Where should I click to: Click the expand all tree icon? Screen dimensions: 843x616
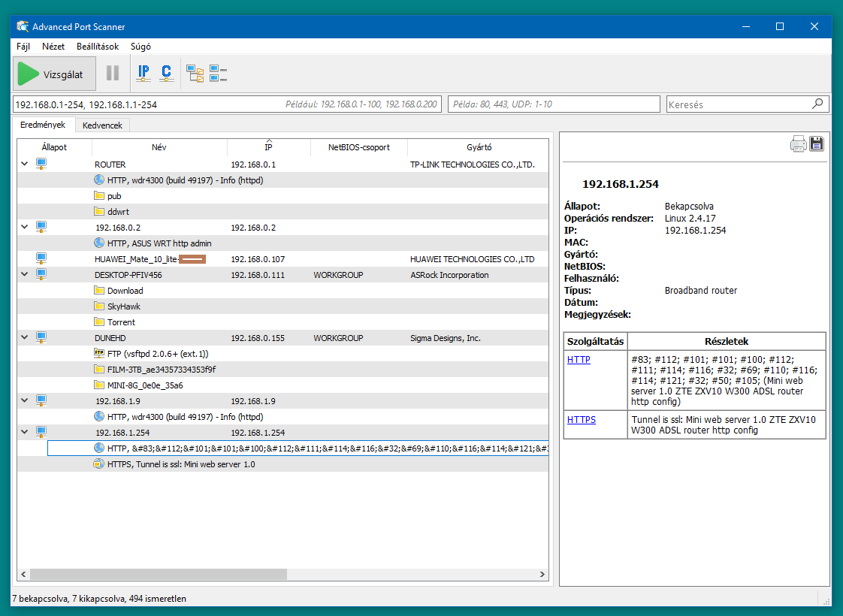click(195, 73)
